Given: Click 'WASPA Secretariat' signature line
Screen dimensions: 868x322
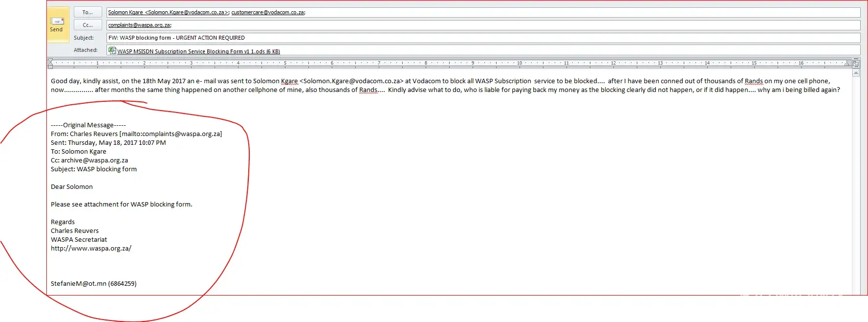Looking at the screenshot, I should click(79, 240).
